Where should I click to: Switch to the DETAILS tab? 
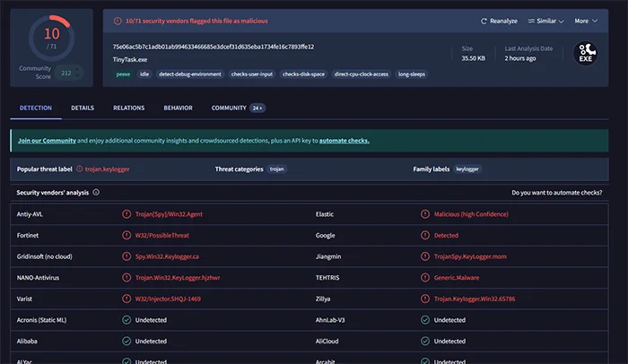point(83,108)
